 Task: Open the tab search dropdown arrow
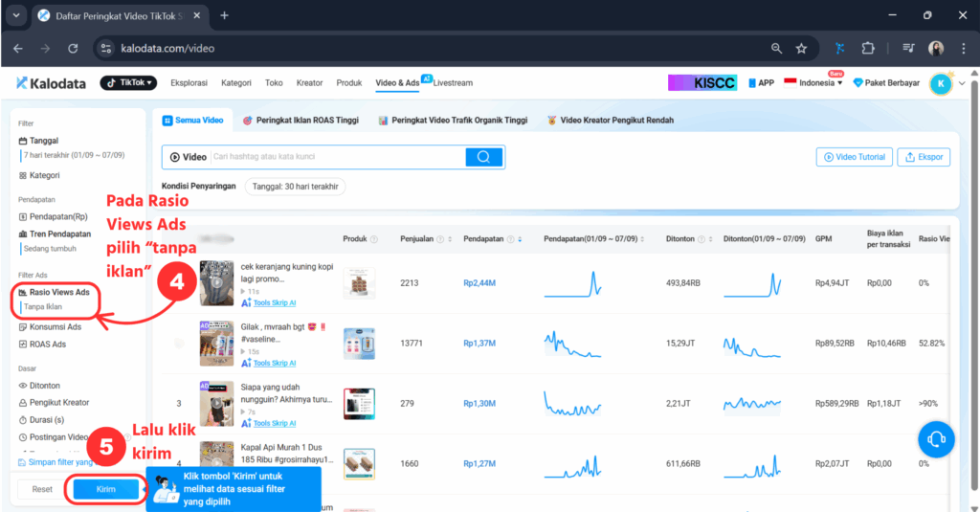click(x=16, y=15)
